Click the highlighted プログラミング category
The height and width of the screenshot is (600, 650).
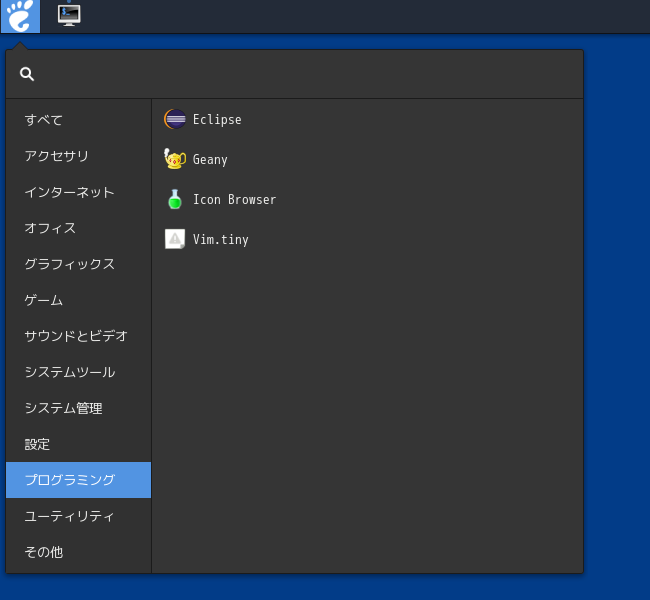pos(79,480)
